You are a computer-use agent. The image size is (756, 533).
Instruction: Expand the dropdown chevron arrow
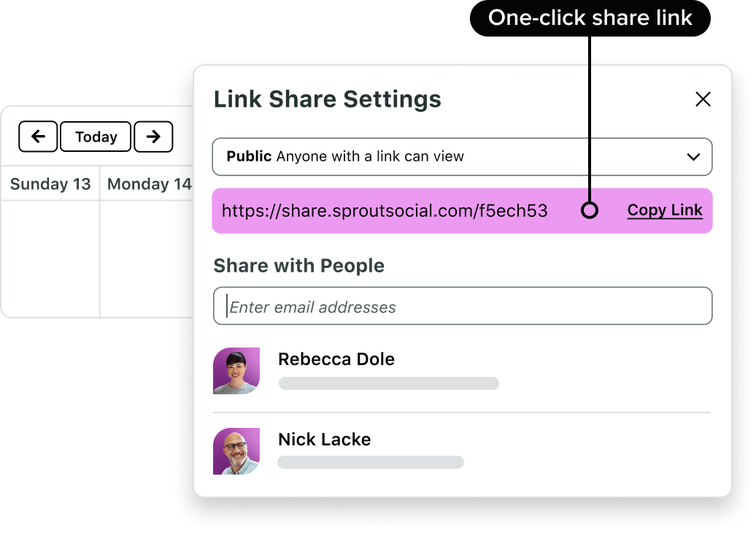pos(693,156)
